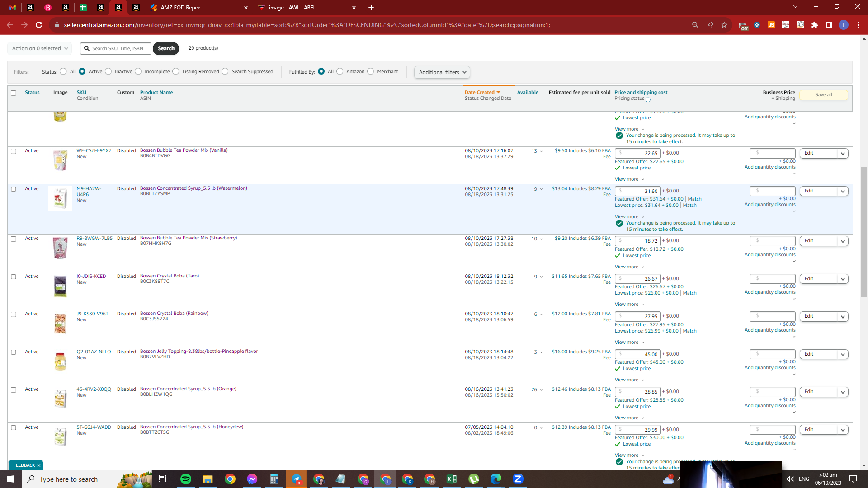Click the Search button

click(x=166, y=48)
